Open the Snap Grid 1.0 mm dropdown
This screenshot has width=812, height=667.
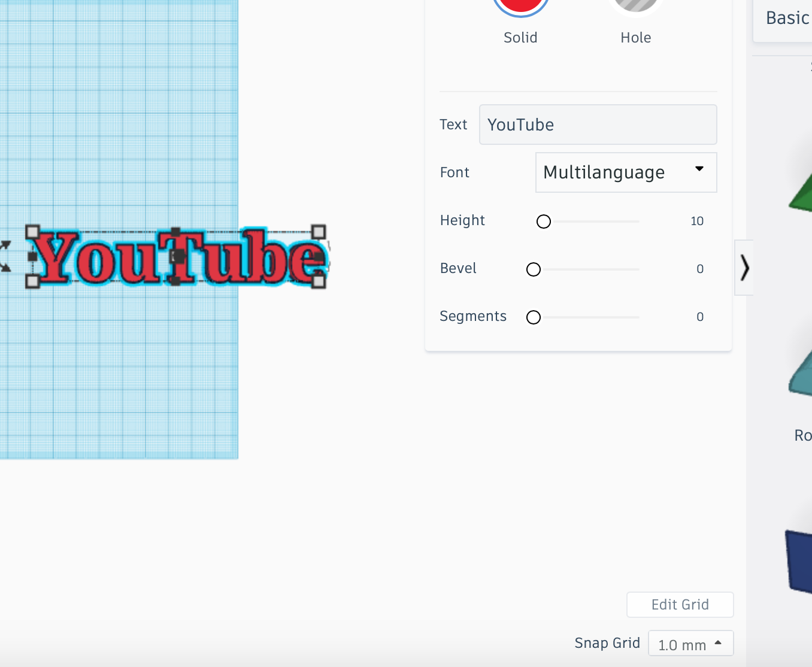click(x=690, y=644)
